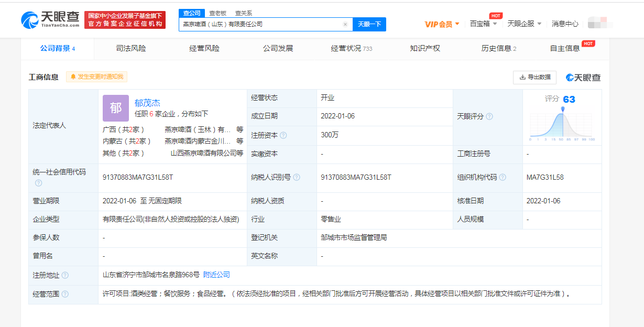Open the 山西燕京啤酒有限公司 link

point(203,153)
